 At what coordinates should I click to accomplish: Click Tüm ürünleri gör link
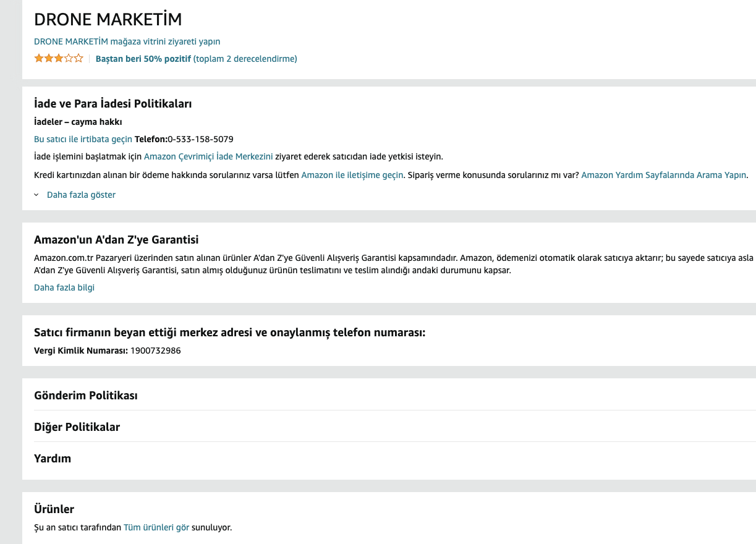pos(156,527)
